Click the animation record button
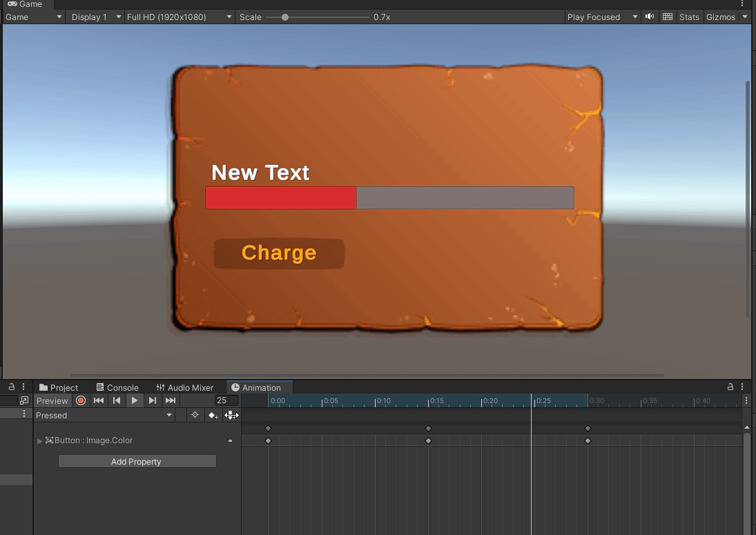 coord(81,400)
